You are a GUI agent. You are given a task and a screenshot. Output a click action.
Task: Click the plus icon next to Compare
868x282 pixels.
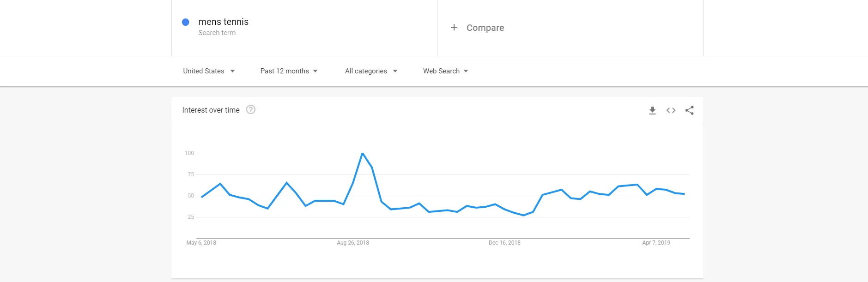tap(454, 27)
